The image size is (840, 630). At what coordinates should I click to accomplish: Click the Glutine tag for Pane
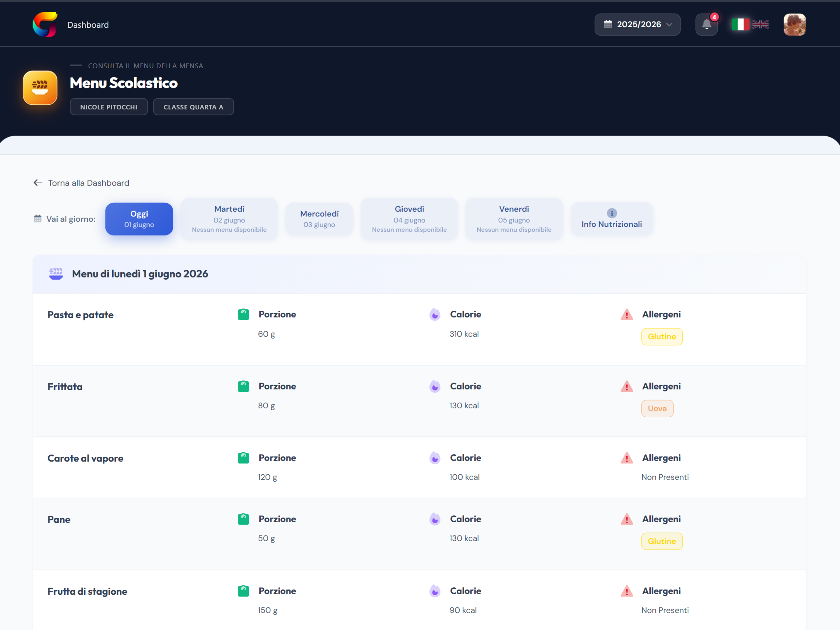click(x=661, y=541)
